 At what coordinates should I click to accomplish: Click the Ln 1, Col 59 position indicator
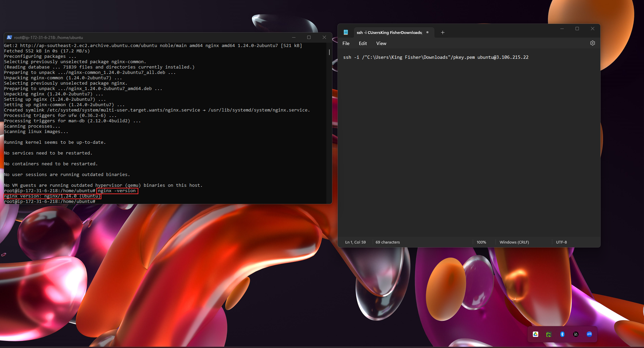tap(355, 242)
